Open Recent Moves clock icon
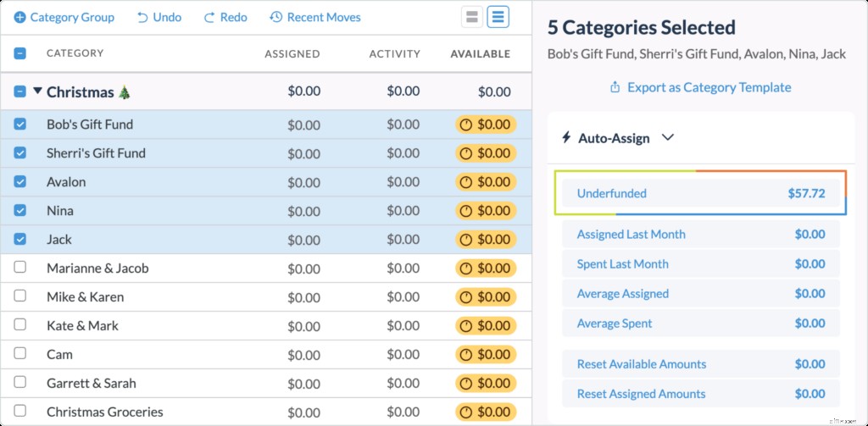 [275, 17]
